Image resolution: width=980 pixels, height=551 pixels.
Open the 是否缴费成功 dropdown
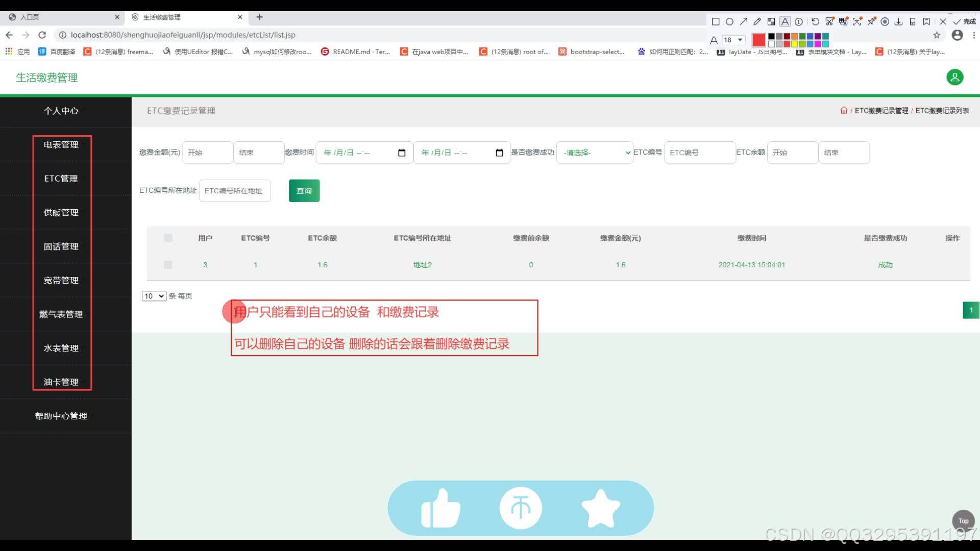(x=595, y=153)
